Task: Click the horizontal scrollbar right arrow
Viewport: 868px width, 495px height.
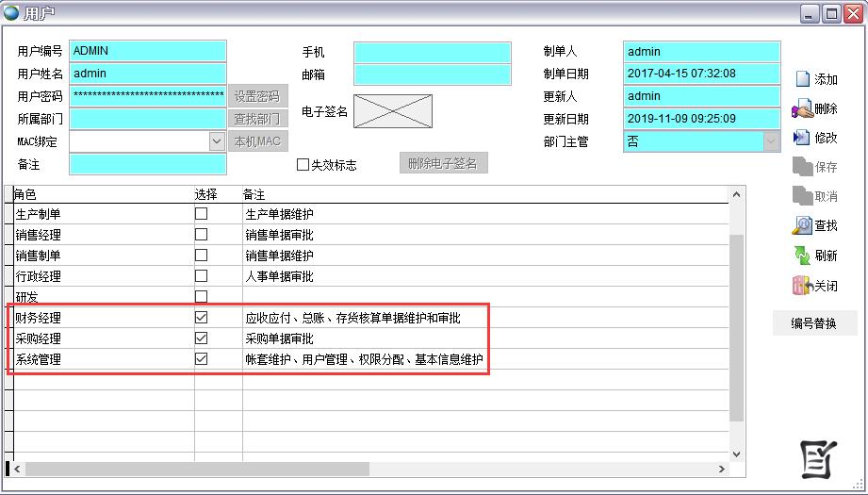Action: tap(722, 469)
